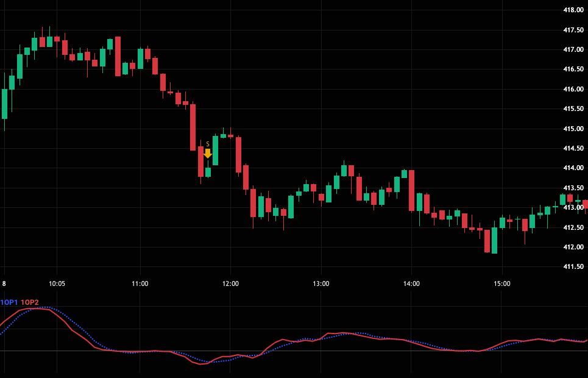Click the 11:00 time axis label

(x=140, y=283)
